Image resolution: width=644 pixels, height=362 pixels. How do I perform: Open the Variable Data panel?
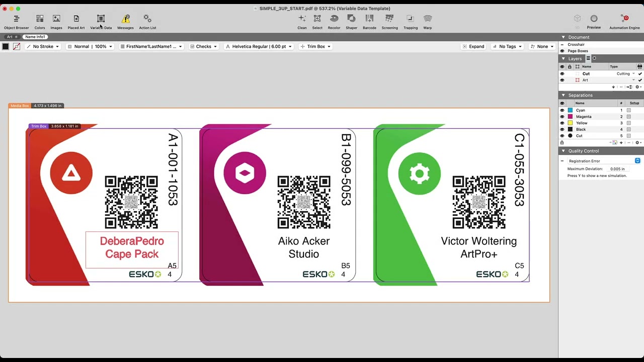click(101, 21)
